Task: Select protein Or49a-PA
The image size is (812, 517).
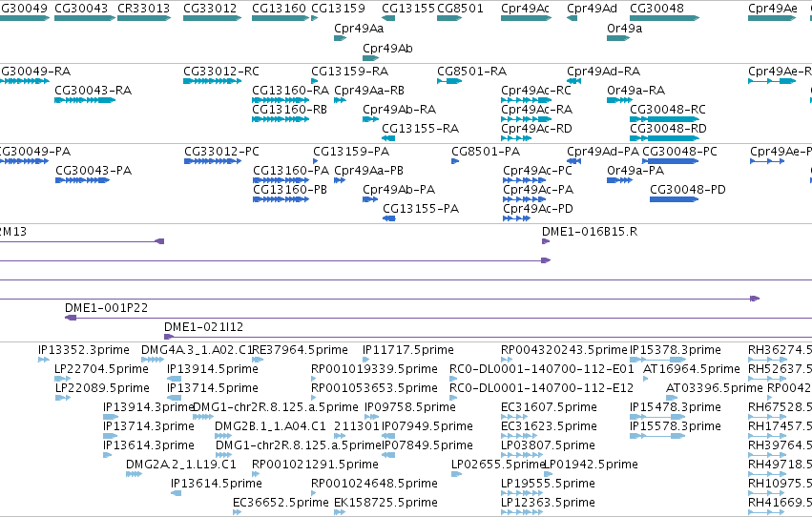Action: click(620, 180)
